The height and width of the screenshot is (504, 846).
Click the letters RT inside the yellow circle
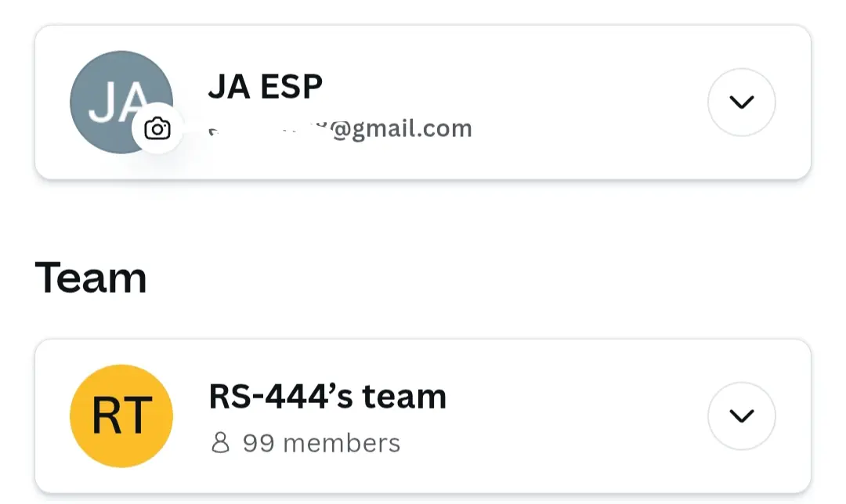(122, 415)
